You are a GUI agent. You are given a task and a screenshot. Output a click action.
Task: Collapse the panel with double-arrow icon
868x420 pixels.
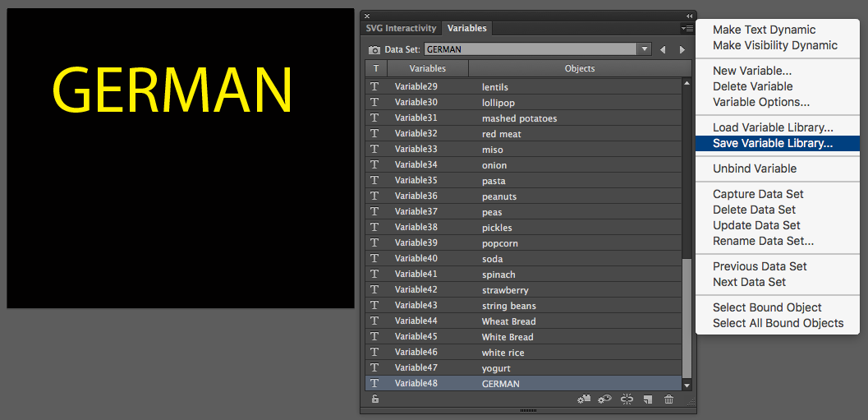click(689, 16)
